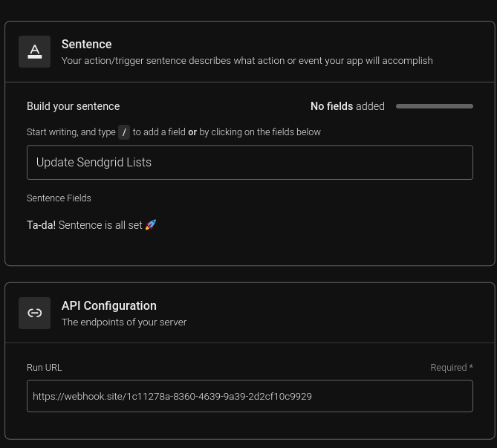Click the endpoints of your server subtitle
This screenshot has height=448, width=497.
coord(124,322)
